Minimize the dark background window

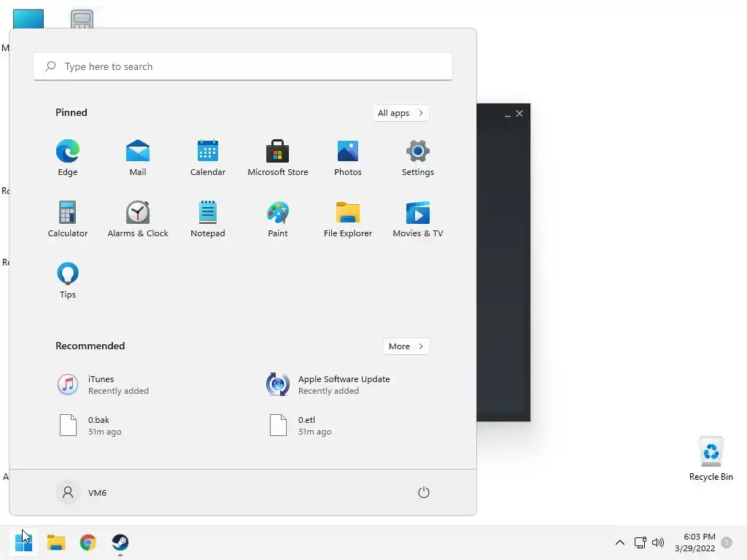[x=508, y=114]
